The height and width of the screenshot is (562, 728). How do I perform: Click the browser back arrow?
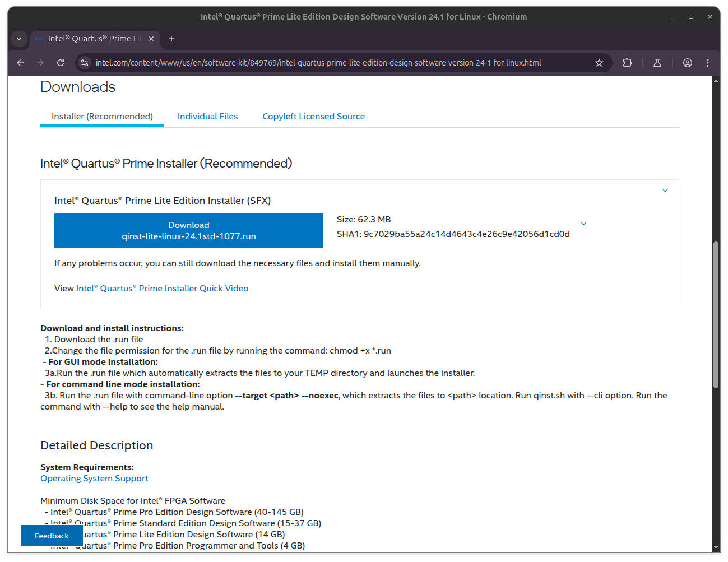click(20, 63)
